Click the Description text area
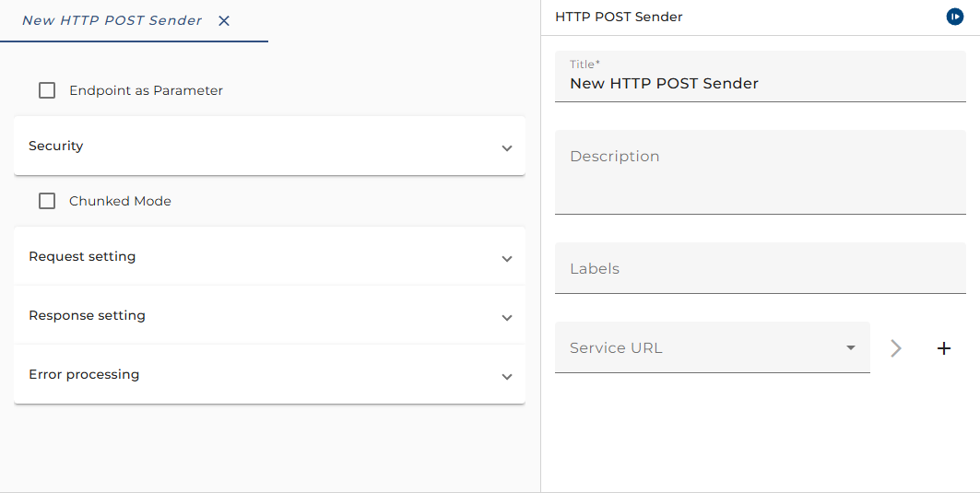 (760, 172)
